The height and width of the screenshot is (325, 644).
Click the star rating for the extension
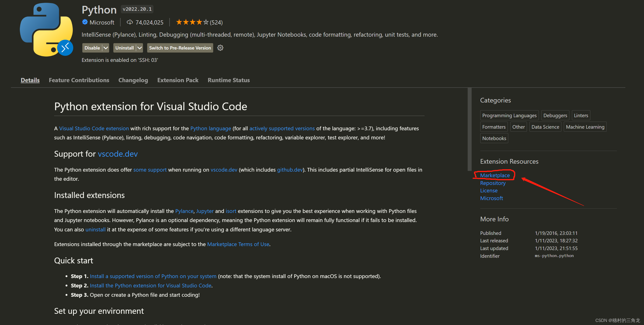point(192,22)
